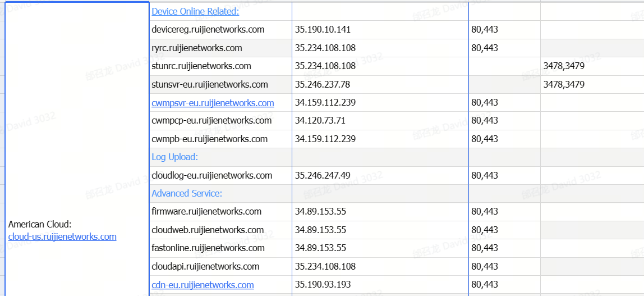This screenshot has width=644, height=296.
Task: Select the Advanced Service heading cell
Action: coord(220,193)
